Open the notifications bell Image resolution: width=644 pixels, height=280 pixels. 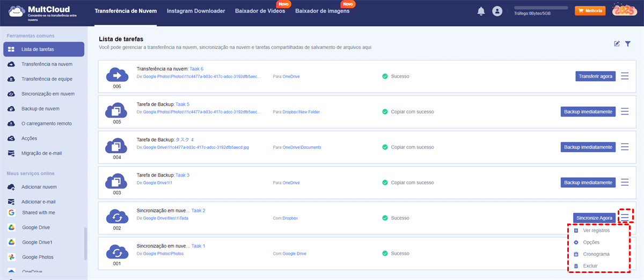click(481, 11)
